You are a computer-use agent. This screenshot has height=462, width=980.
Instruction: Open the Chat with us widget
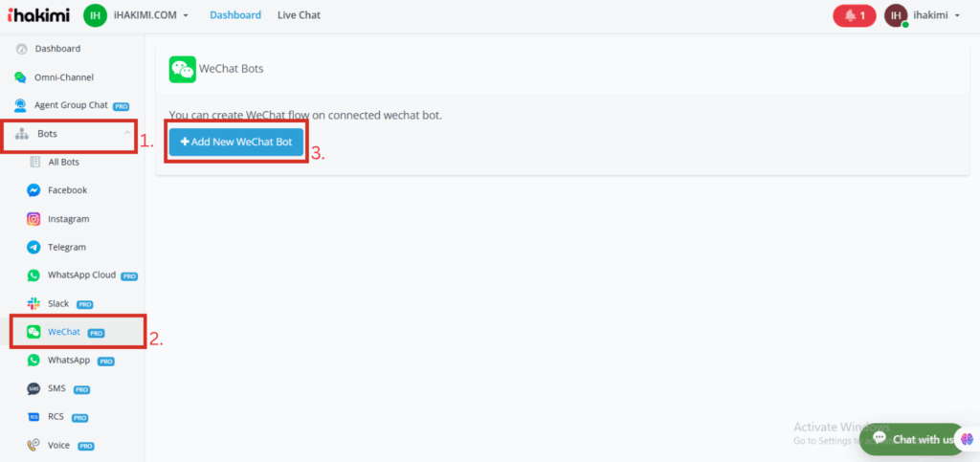[x=912, y=439]
